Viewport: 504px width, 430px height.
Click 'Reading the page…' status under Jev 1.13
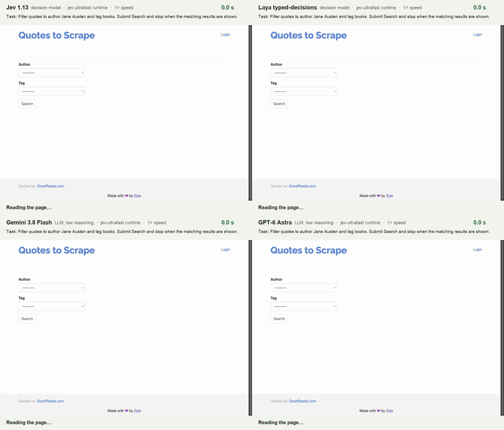[x=29, y=207]
